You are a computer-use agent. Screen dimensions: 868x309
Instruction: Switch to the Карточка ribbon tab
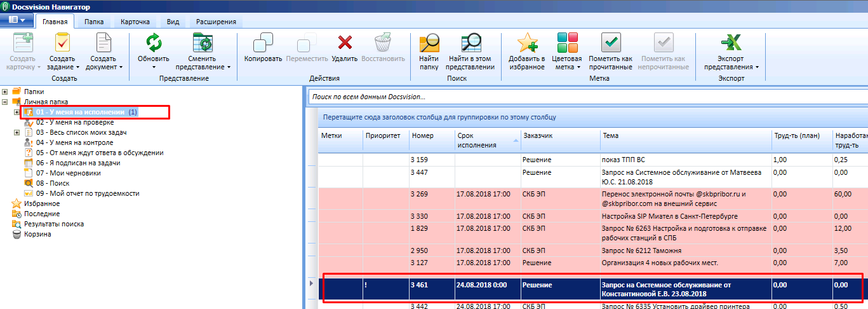[134, 22]
